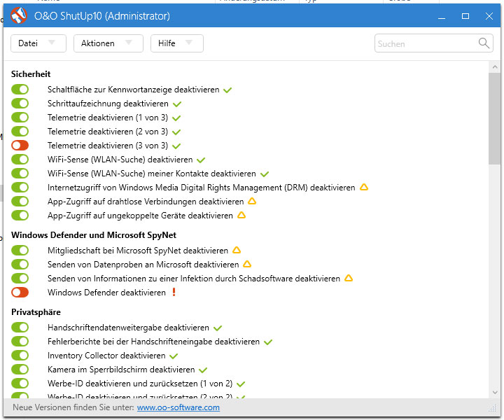
Task: Open the Hilfe menu
Action: click(176, 43)
